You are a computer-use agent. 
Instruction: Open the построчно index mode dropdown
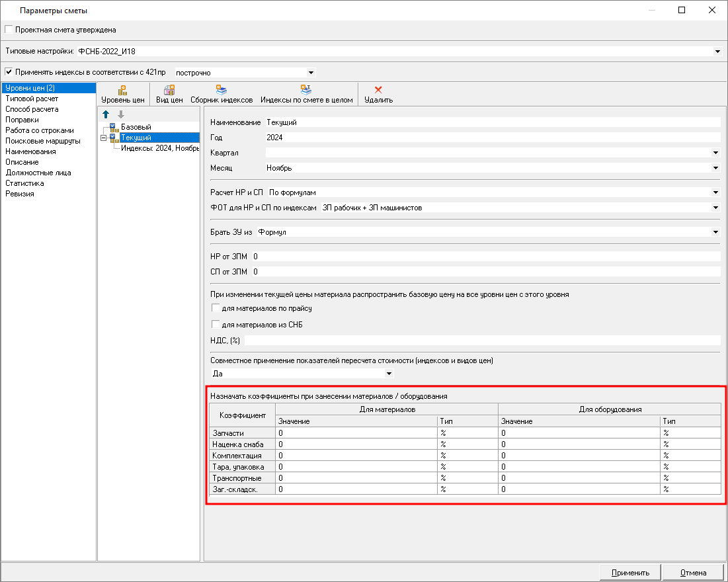coord(311,73)
